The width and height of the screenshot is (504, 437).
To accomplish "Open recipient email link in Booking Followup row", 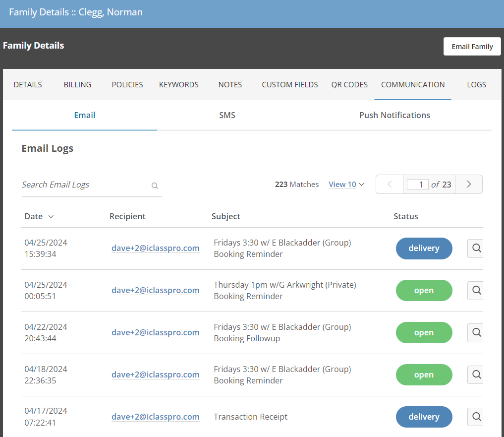I will coord(155,332).
